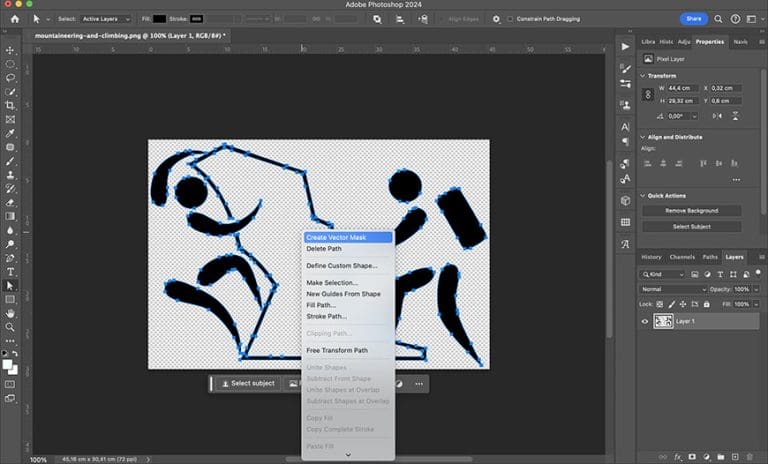Hide Layer 1 with the eye icon

pos(645,321)
